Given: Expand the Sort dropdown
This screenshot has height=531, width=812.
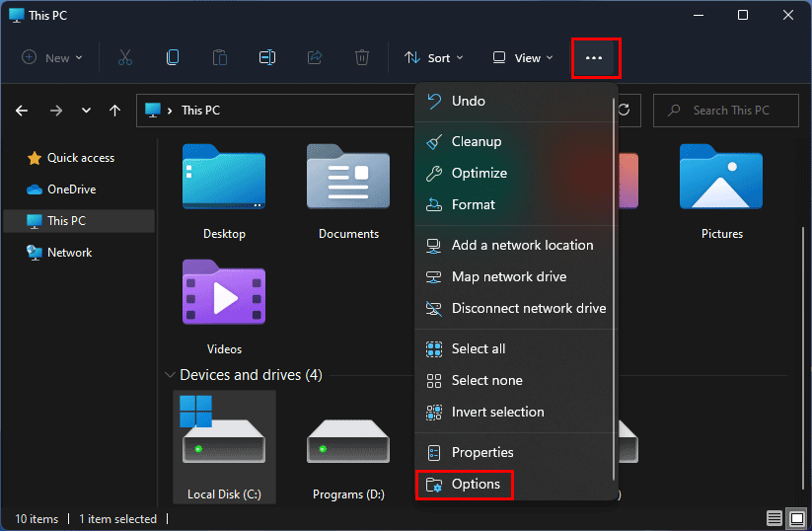Looking at the screenshot, I should [434, 58].
